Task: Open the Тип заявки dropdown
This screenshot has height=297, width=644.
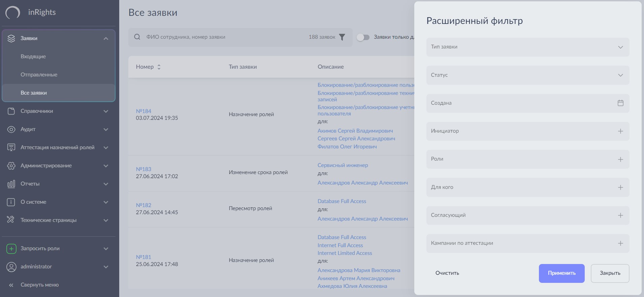Action: tap(527, 47)
